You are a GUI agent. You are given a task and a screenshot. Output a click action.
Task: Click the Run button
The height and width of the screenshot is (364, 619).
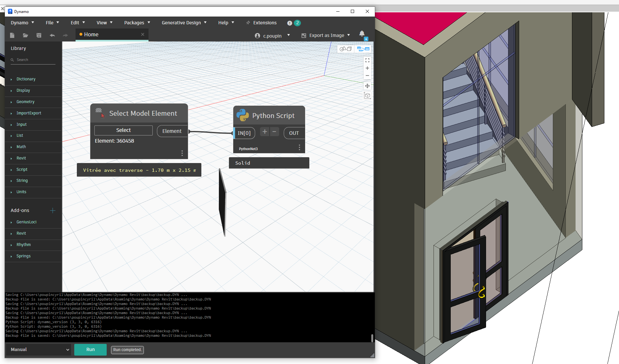pyautogui.click(x=90, y=350)
